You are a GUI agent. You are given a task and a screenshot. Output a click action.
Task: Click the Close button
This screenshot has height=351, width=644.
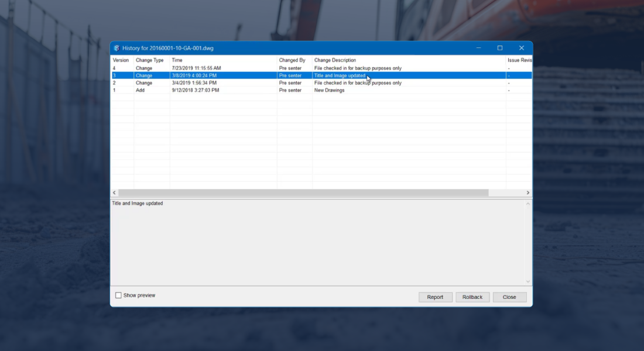tap(509, 297)
